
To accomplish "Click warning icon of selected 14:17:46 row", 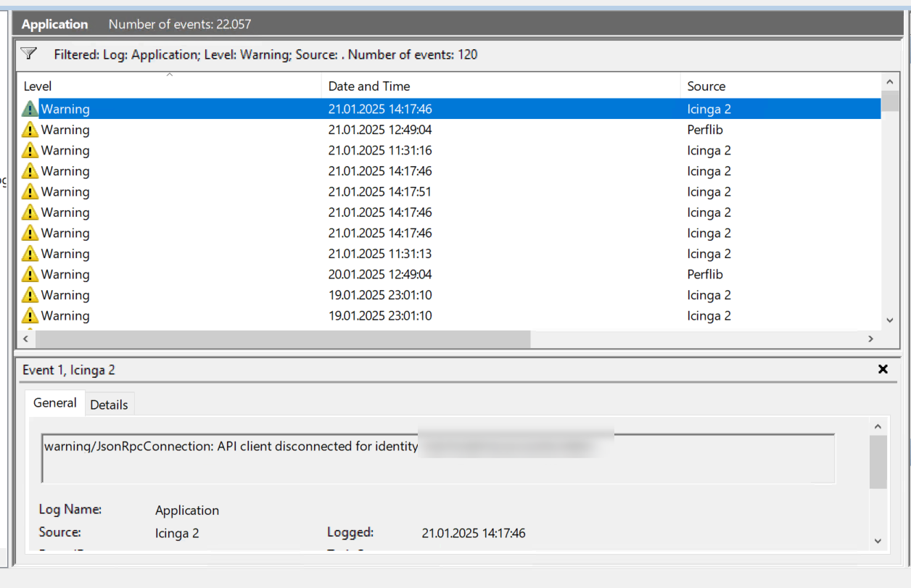I will (30, 109).
